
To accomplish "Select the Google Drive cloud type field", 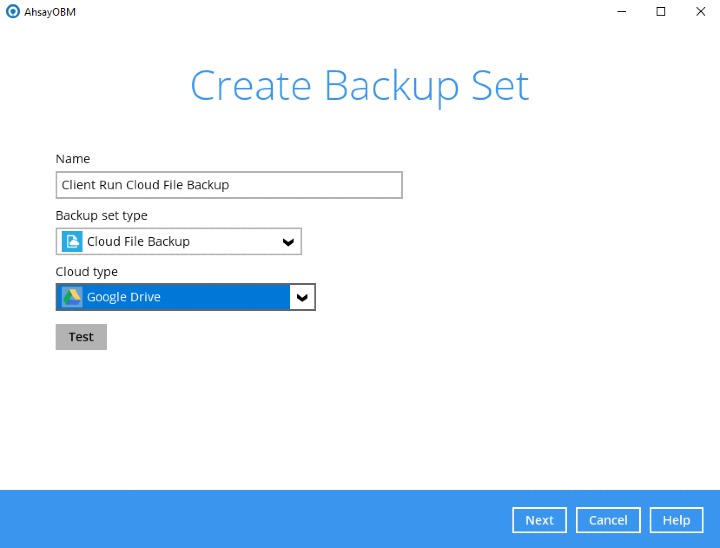I will pos(175,297).
